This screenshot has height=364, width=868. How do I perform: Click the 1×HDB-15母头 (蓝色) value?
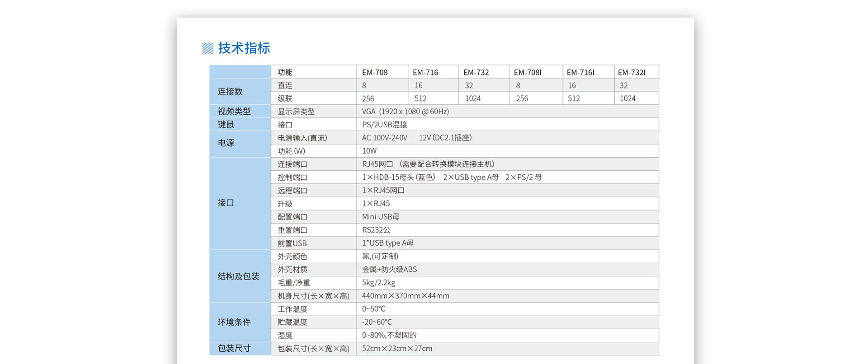point(399,177)
